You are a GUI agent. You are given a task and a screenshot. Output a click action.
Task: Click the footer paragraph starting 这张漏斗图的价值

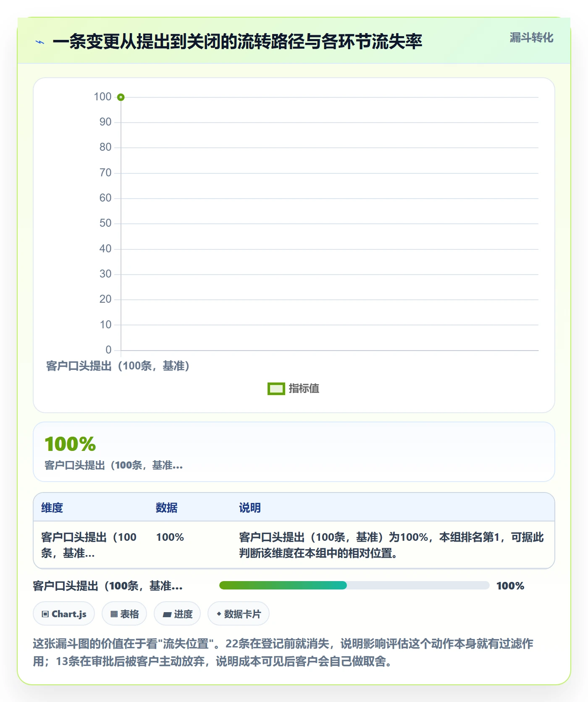tap(283, 652)
